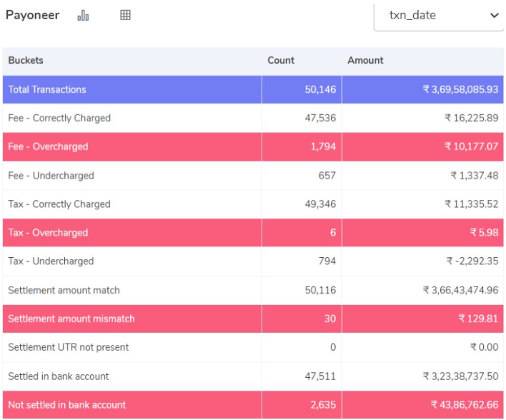Click amount ₹ 3,66,43,474.96
This screenshot has height=420, width=506.
pyautogui.click(x=460, y=290)
